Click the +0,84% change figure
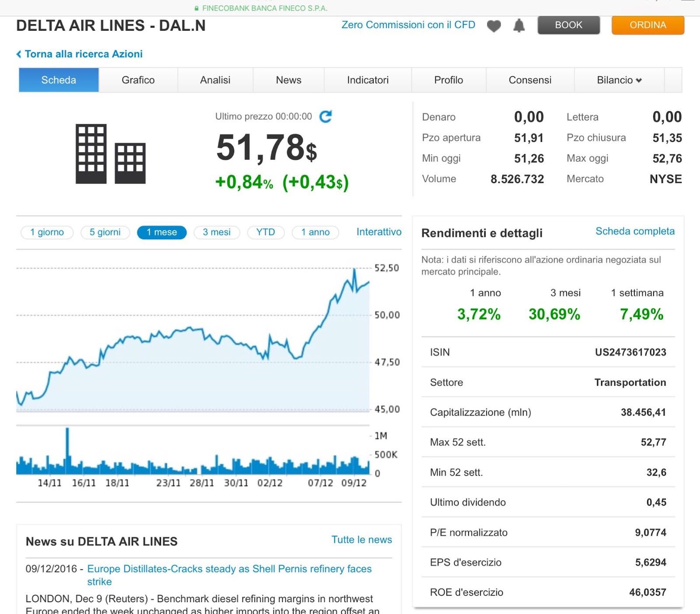 [244, 182]
